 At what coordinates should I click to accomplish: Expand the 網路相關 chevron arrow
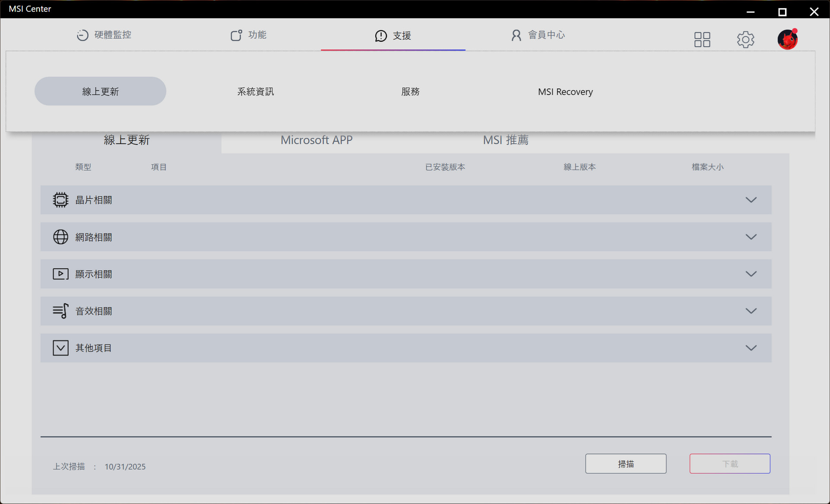[751, 237]
